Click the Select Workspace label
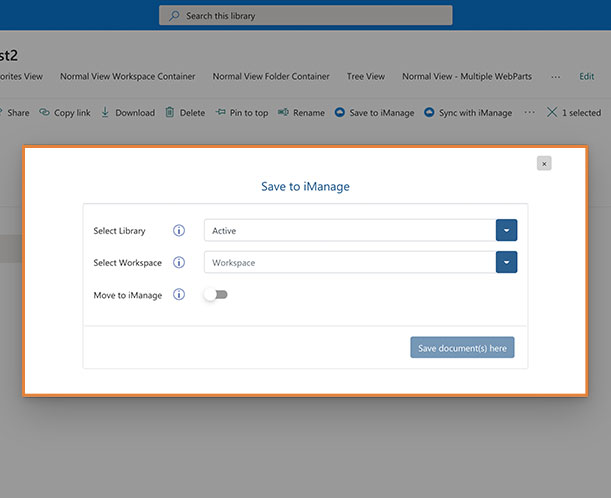The image size is (611, 498). (127, 263)
